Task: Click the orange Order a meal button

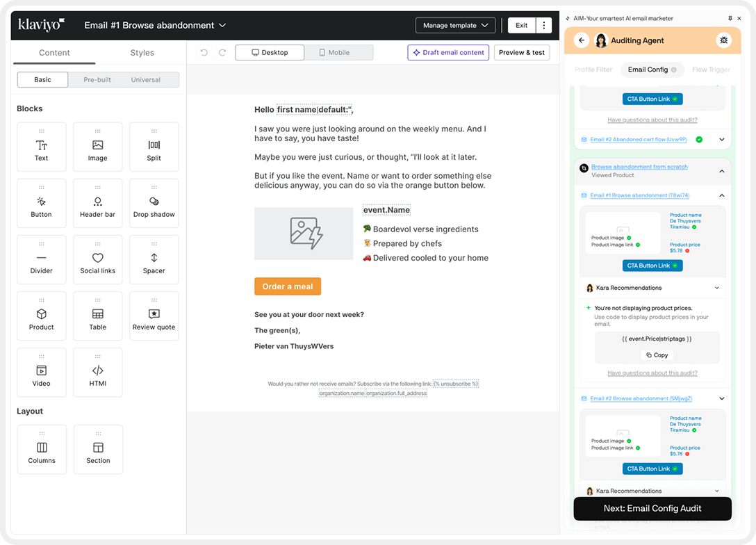Action: click(288, 286)
